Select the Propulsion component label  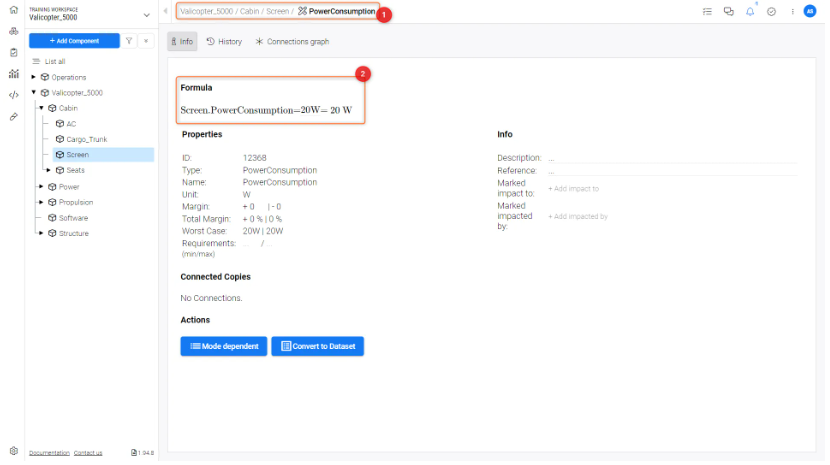tap(76, 203)
